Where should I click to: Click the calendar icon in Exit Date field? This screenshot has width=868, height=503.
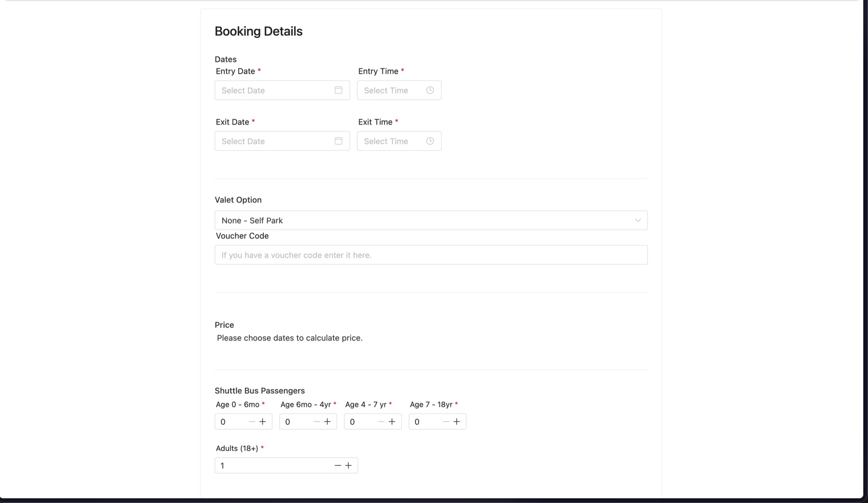pyautogui.click(x=339, y=141)
